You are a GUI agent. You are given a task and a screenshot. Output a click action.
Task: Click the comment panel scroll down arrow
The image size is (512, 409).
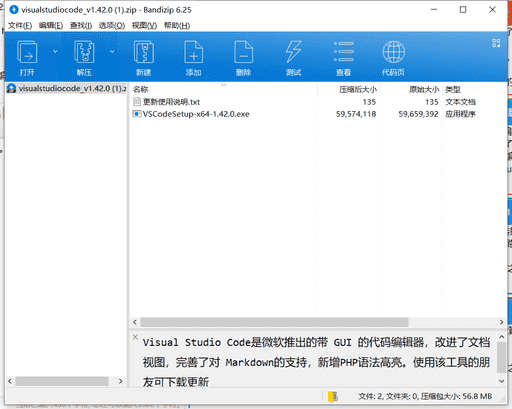tap(502, 381)
